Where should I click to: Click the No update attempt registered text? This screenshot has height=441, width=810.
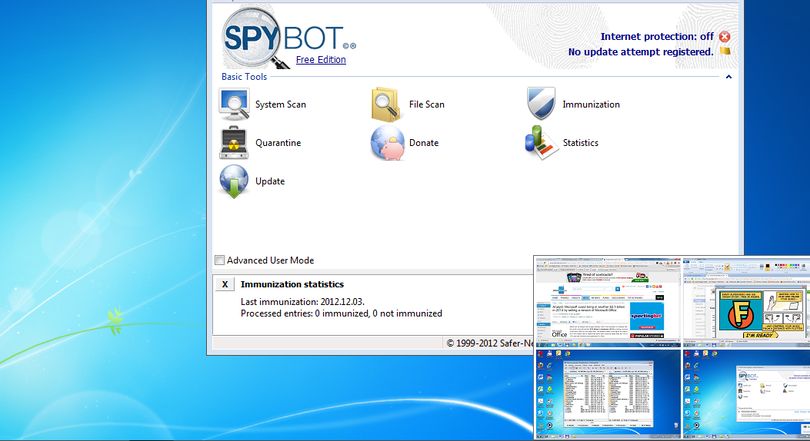coord(641,52)
